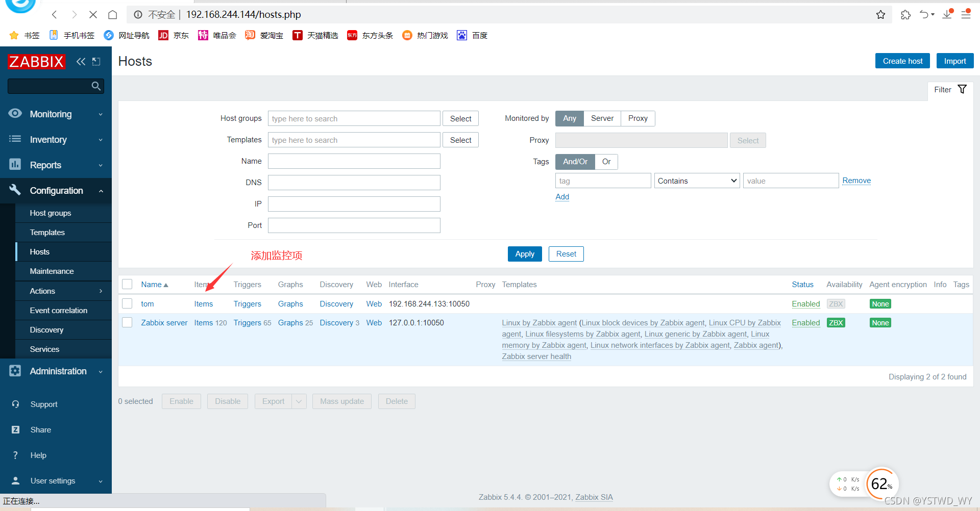Click the browser address bar URL
Image resolution: width=980 pixels, height=511 pixels.
(x=243, y=15)
